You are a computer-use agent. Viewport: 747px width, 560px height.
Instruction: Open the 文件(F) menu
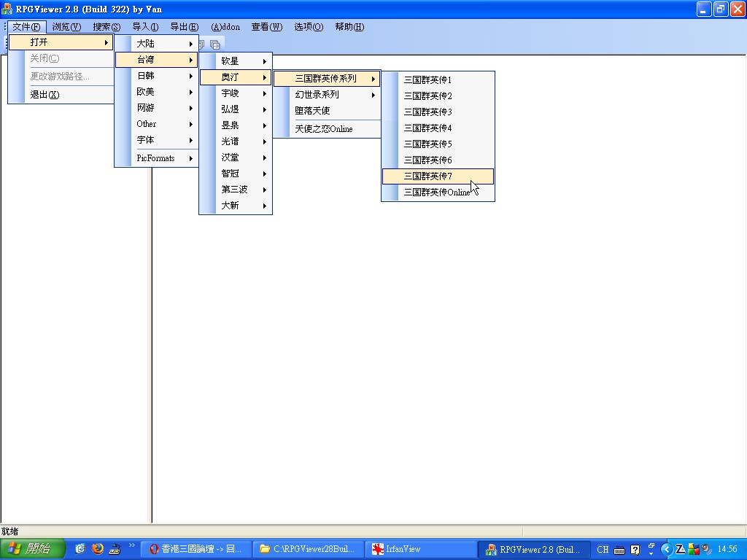tap(26, 27)
